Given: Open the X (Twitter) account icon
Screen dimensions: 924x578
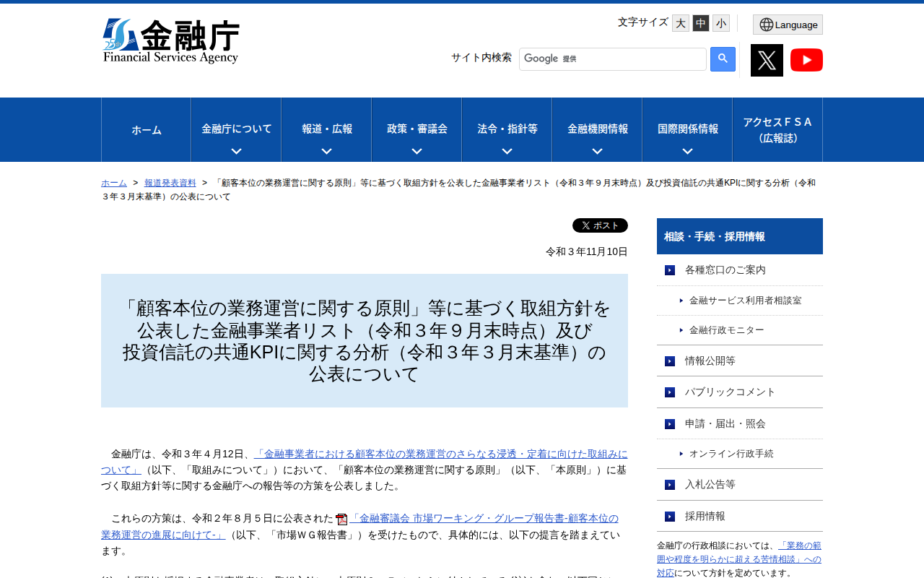Looking at the screenshot, I should (x=767, y=60).
